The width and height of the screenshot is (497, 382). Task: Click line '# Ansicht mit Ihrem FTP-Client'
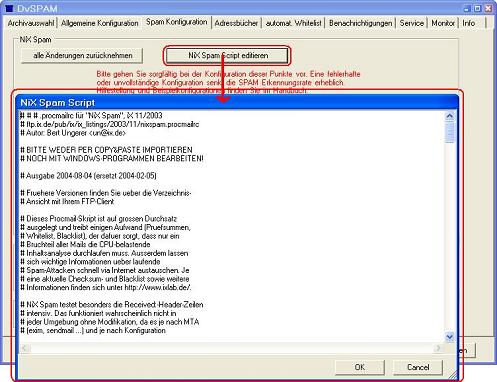[x=67, y=201]
